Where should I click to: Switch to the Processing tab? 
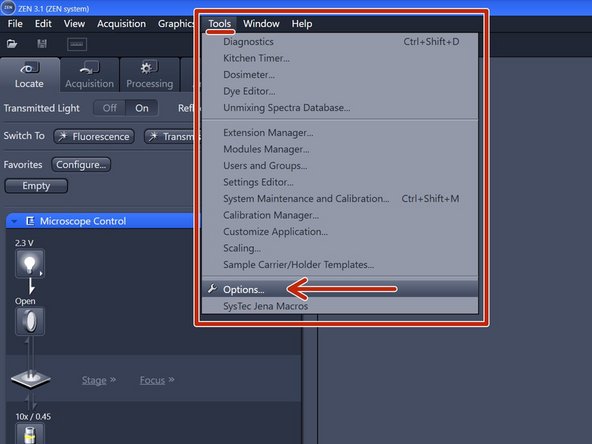[150, 75]
